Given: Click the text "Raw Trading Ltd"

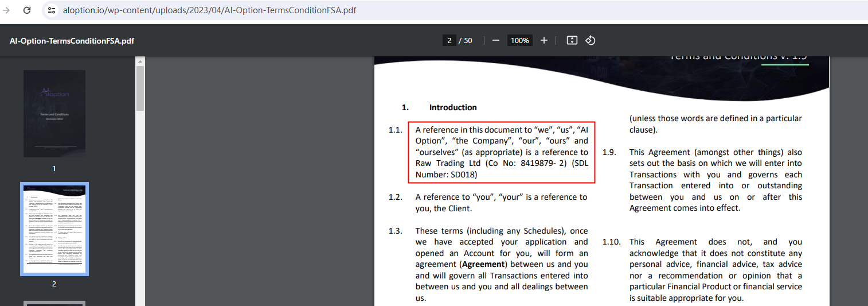Looking at the screenshot, I should [448, 163].
